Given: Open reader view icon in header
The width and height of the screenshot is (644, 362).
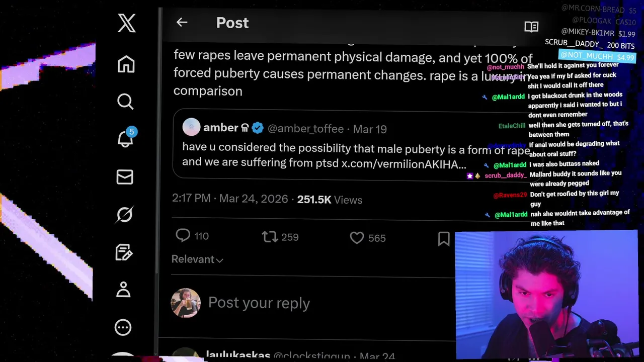Looking at the screenshot, I should [531, 27].
